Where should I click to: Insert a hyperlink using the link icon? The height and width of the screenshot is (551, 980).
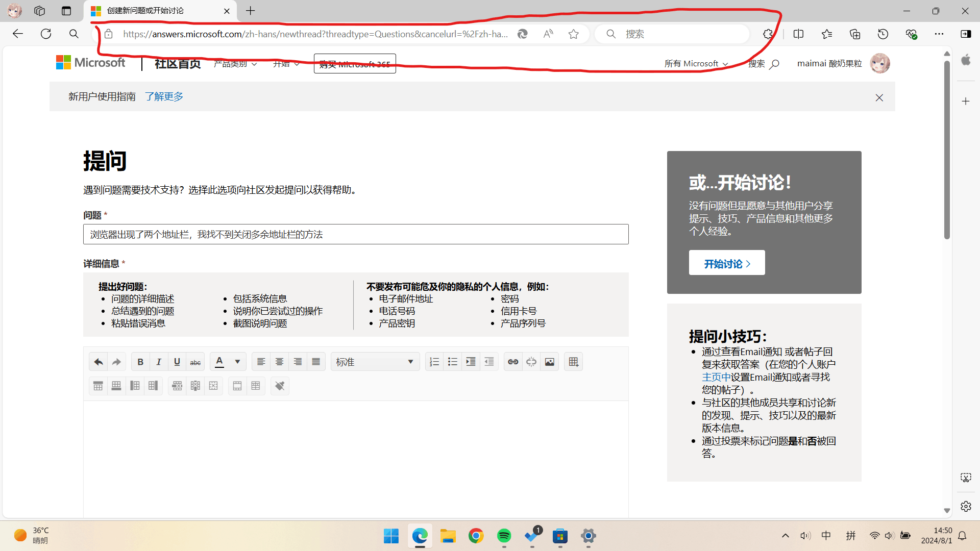coord(513,362)
